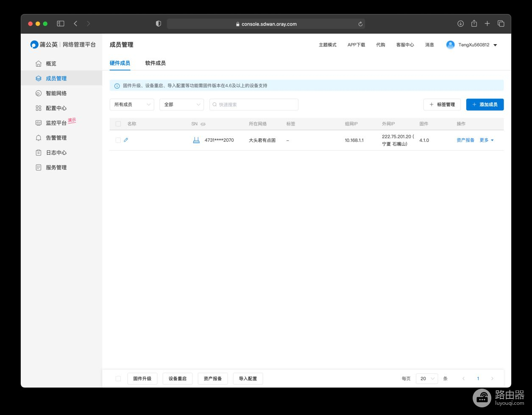Select the checkbox for device 4731****2070

point(118,140)
